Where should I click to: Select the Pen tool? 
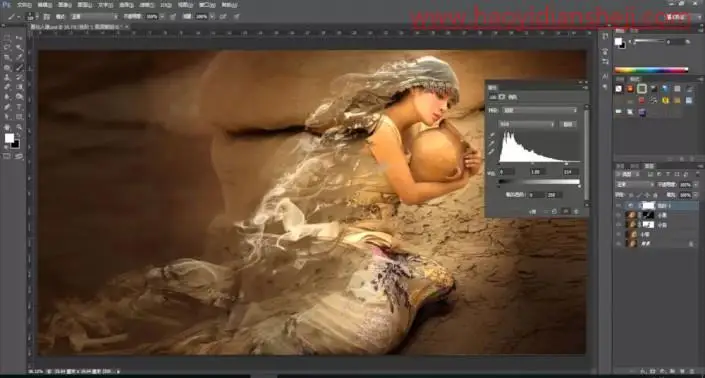[7, 107]
